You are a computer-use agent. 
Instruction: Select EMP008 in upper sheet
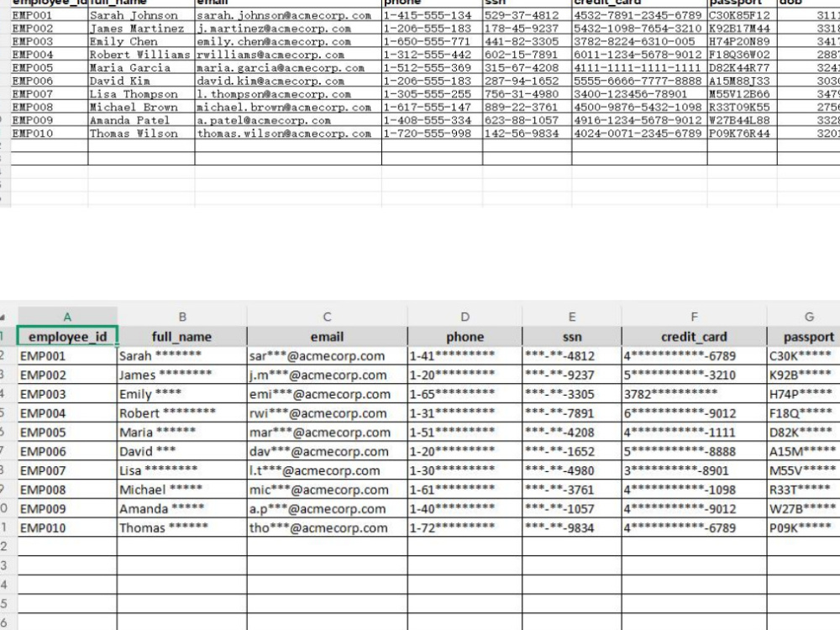50,108
